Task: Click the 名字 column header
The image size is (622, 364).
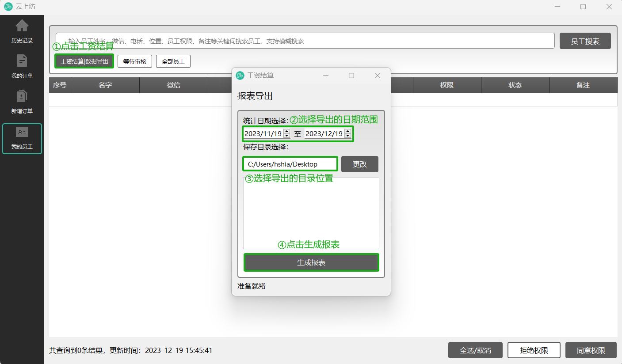Action: pyautogui.click(x=105, y=85)
